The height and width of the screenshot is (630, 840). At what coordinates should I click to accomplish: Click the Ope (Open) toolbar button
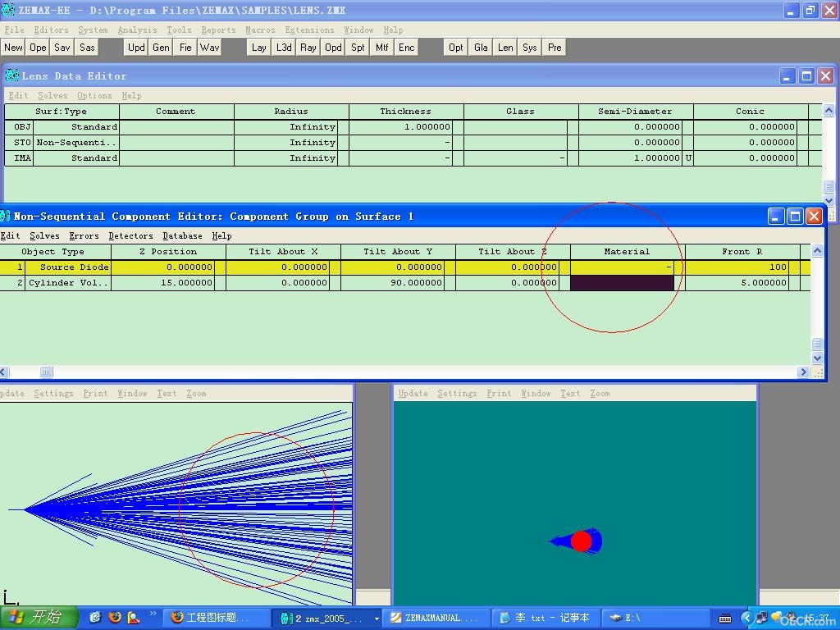(x=38, y=48)
